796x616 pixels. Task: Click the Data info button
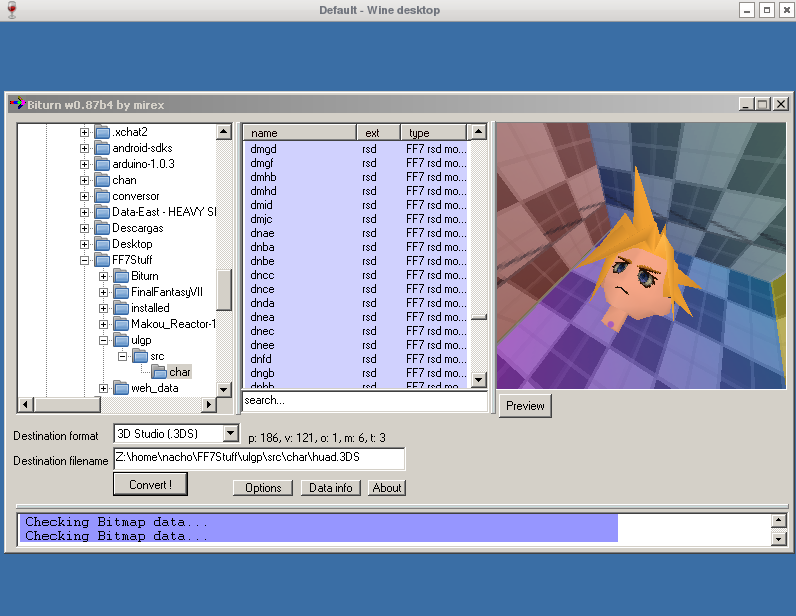(330, 488)
